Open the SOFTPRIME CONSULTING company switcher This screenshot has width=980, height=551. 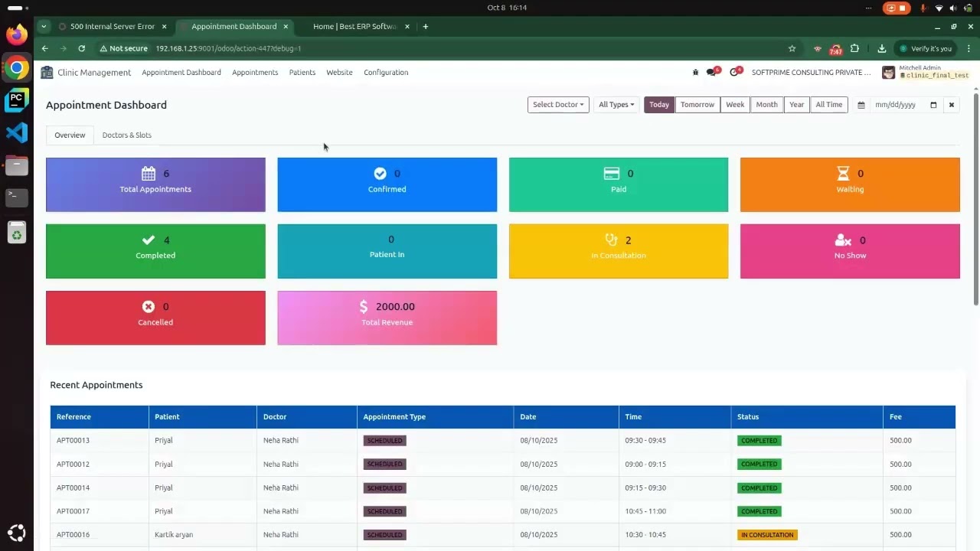[812, 72]
